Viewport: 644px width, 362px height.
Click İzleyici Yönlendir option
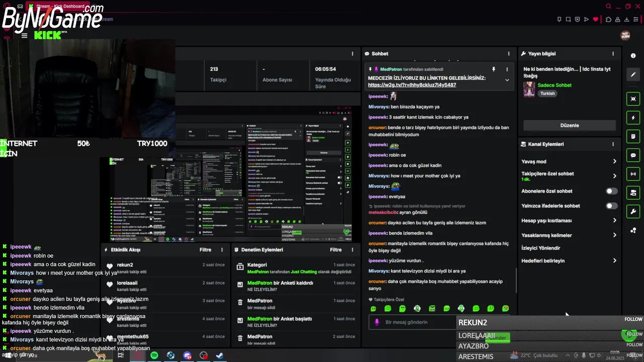click(541, 248)
